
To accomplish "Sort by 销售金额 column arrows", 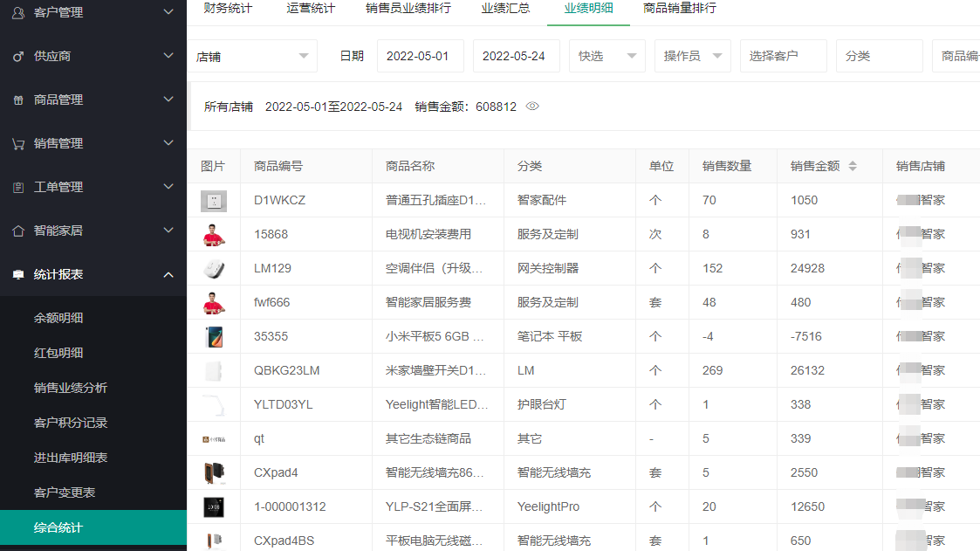I will [853, 167].
